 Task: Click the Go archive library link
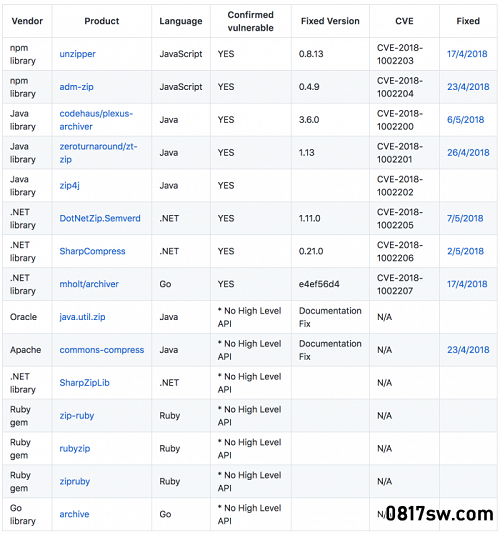tap(74, 514)
